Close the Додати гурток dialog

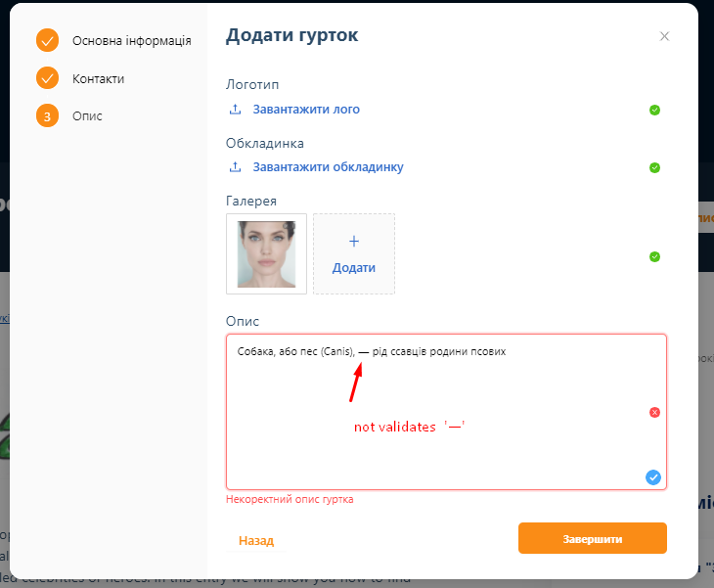(x=664, y=36)
